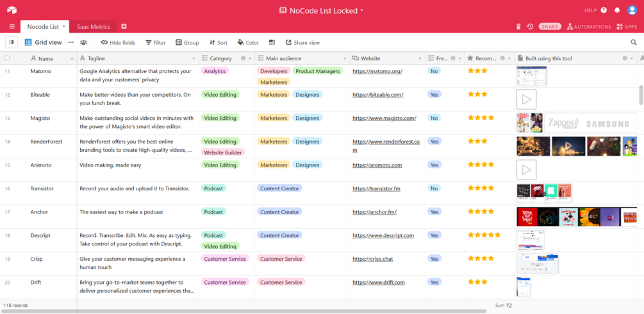The height and width of the screenshot is (314, 644).
Task: Click the Product Managers audience tag
Action: [x=318, y=71]
